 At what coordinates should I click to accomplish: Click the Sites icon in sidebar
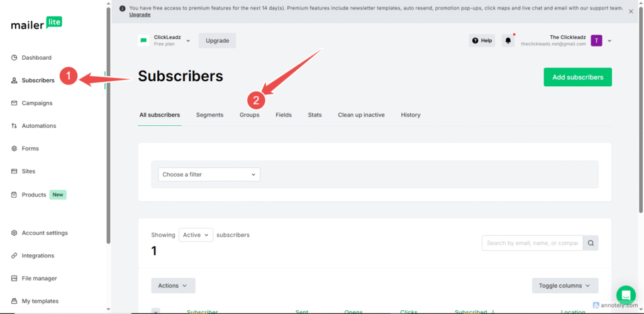(x=14, y=171)
